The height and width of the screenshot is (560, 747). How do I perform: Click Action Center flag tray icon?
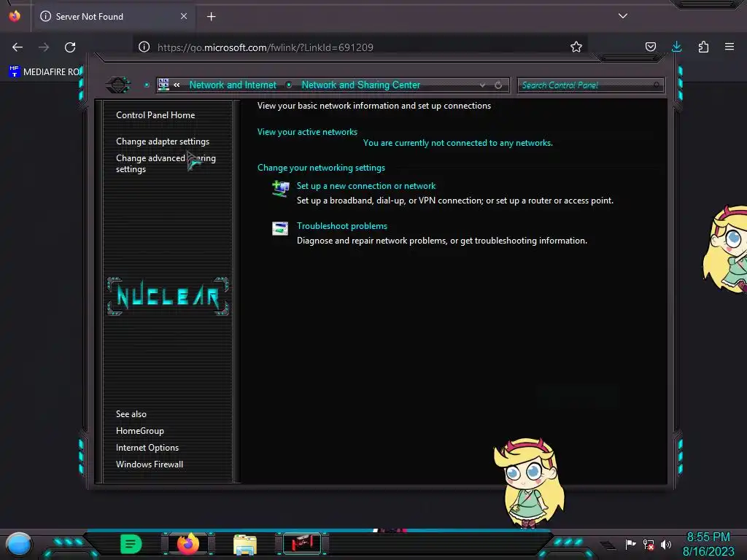(x=630, y=544)
